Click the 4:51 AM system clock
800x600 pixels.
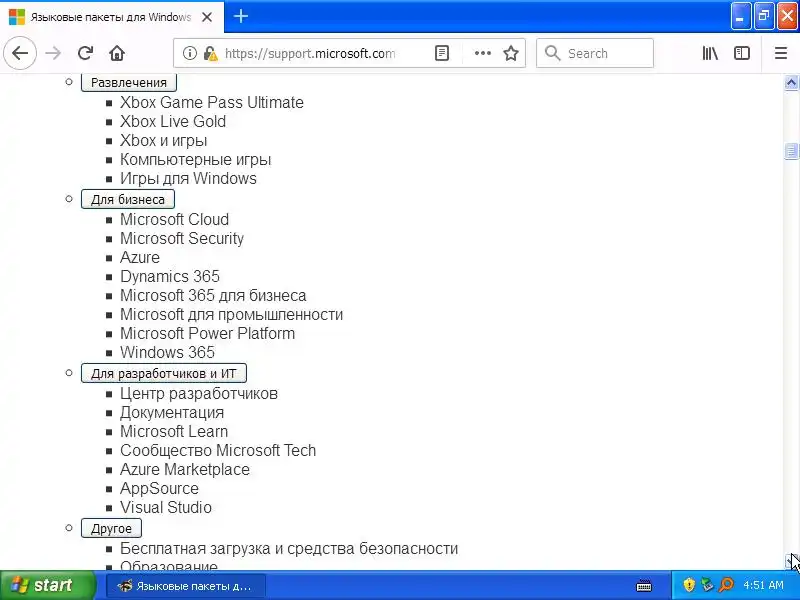[x=763, y=585]
